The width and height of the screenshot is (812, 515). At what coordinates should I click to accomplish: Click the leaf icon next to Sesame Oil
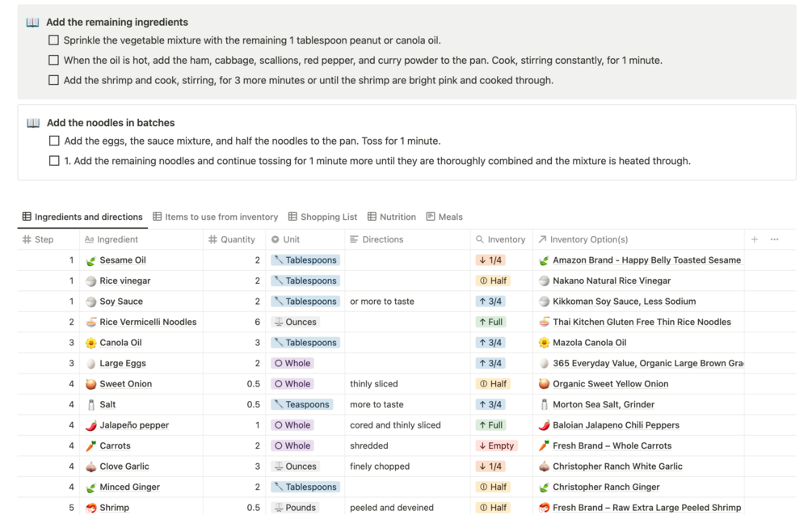tap(91, 260)
